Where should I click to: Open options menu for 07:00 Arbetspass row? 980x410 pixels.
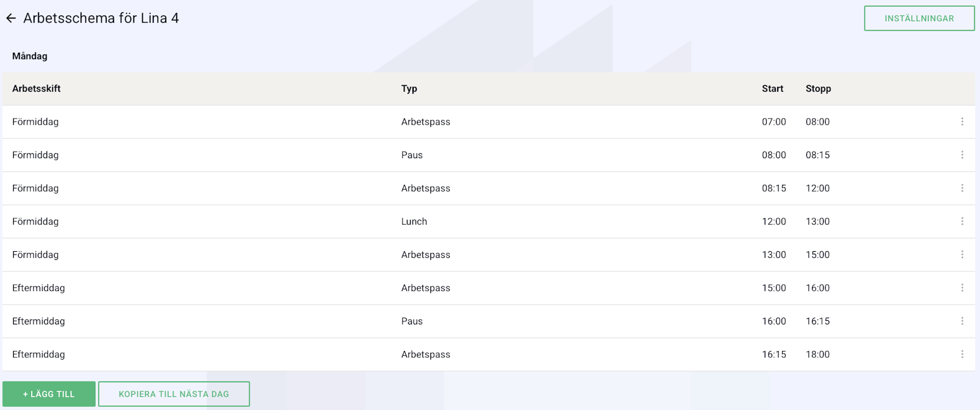click(x=962, y=122)
